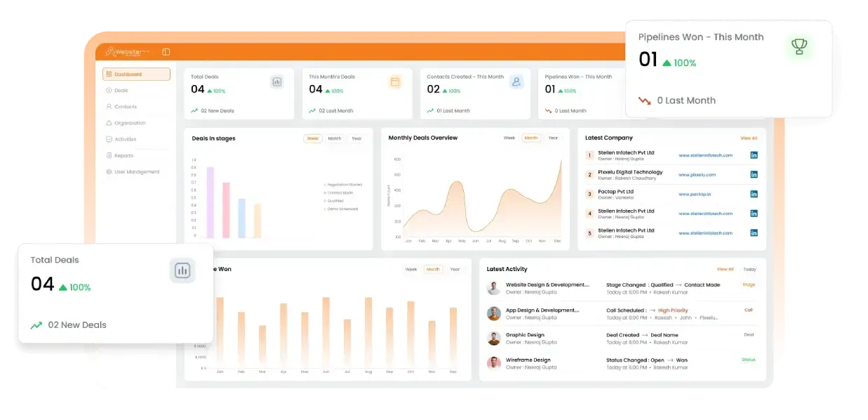
Task: Click View All on Latest Activity
Action: click(726, 268)
